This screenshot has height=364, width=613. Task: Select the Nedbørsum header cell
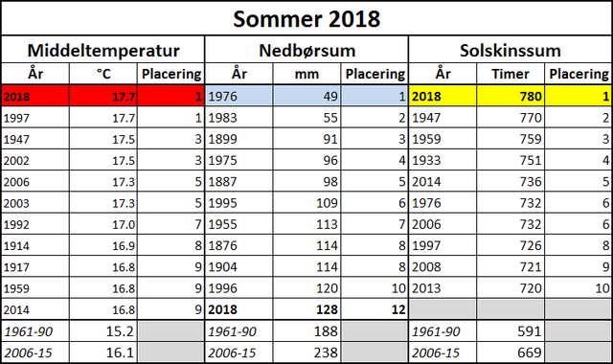pyautogui.click(x=306, y=50)
